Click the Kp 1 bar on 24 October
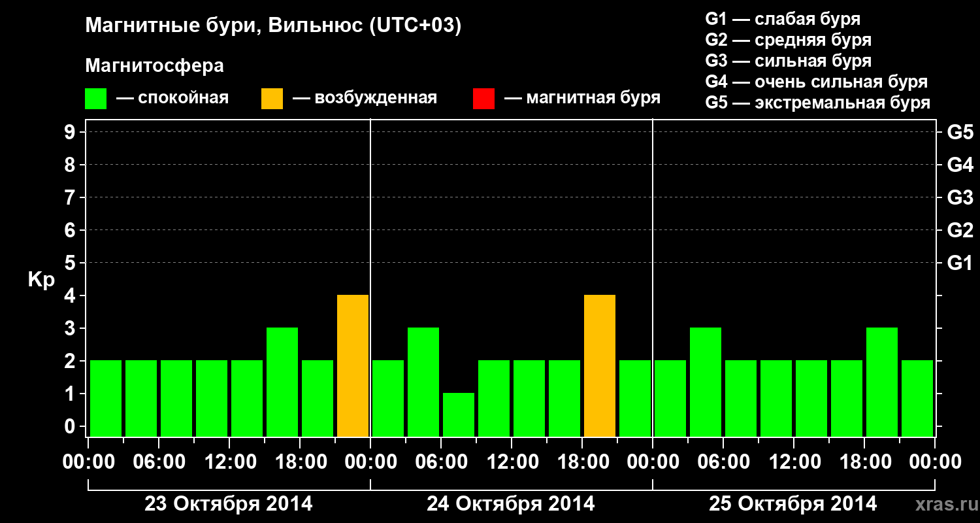This screenshot has height=523, width=980. 459,415
